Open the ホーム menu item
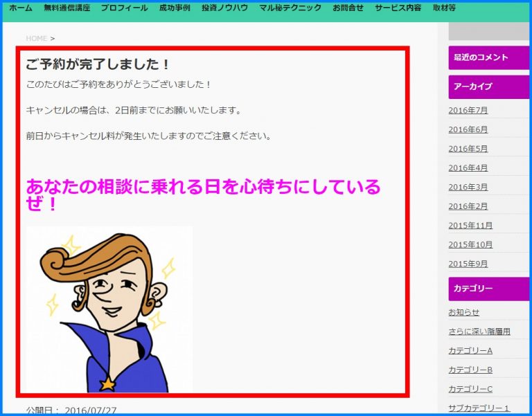 click(x=21, y=8)
